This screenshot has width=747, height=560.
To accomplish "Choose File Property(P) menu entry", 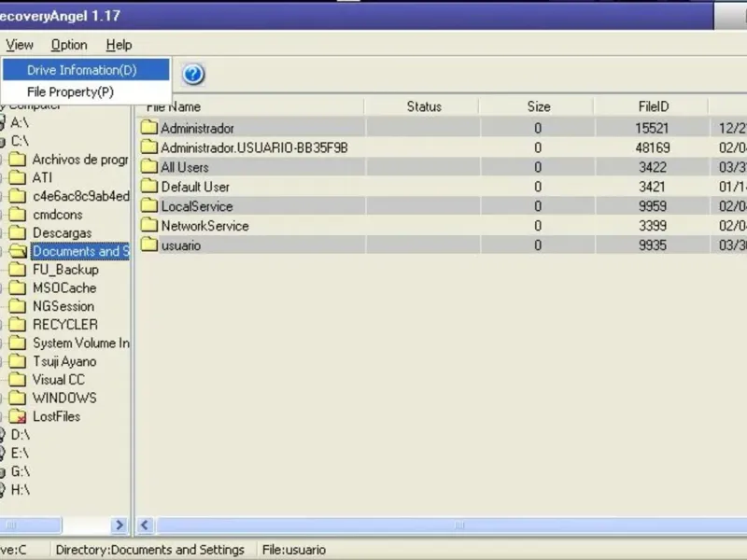I will [86, 91].
